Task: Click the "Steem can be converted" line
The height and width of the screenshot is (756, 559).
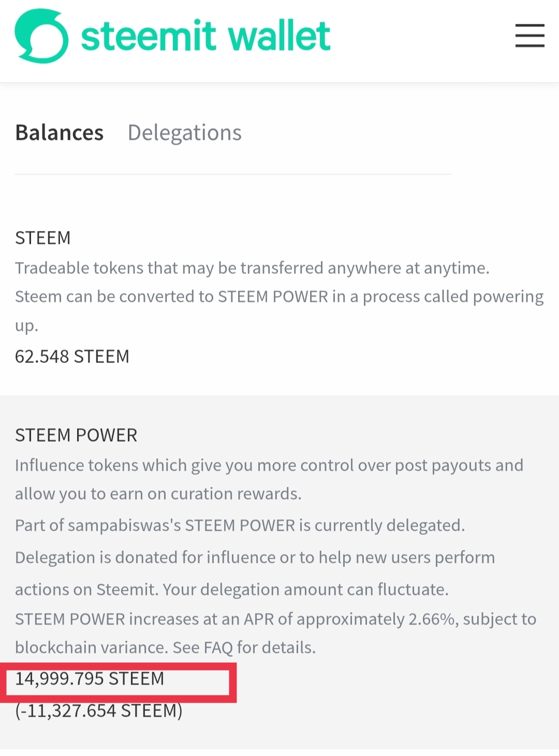Action: coord(279,297)
